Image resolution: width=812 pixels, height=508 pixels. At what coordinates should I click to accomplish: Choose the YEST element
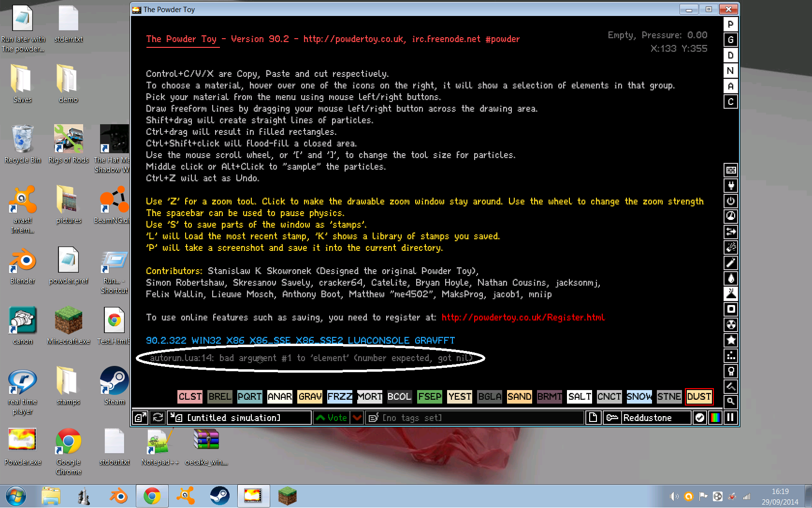tap(460, 397)
